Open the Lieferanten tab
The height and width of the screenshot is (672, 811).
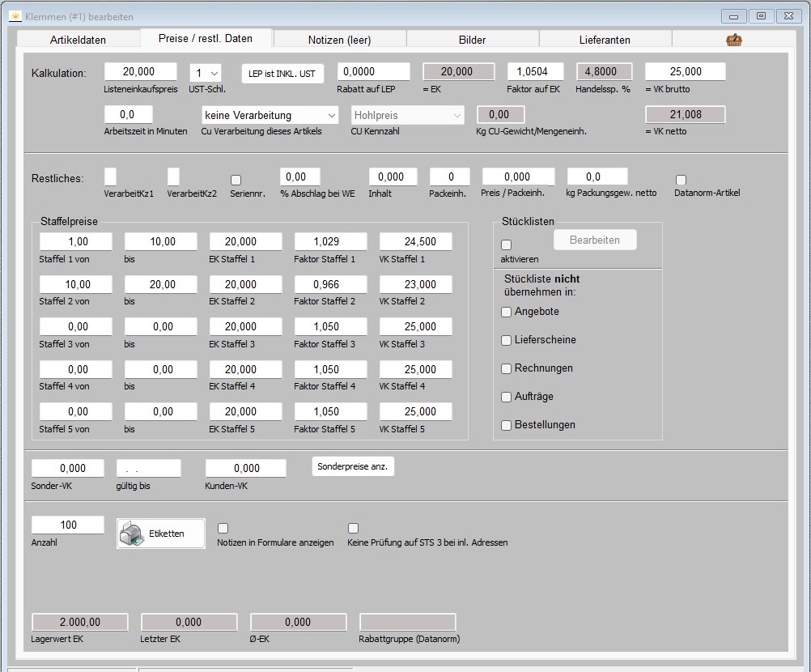point(605,40)
